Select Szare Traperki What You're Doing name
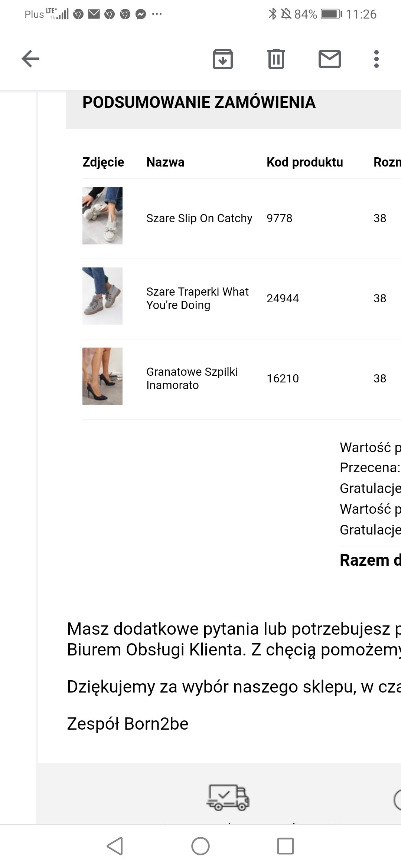Viewport: 401px width, 868px height. [197, 298]
